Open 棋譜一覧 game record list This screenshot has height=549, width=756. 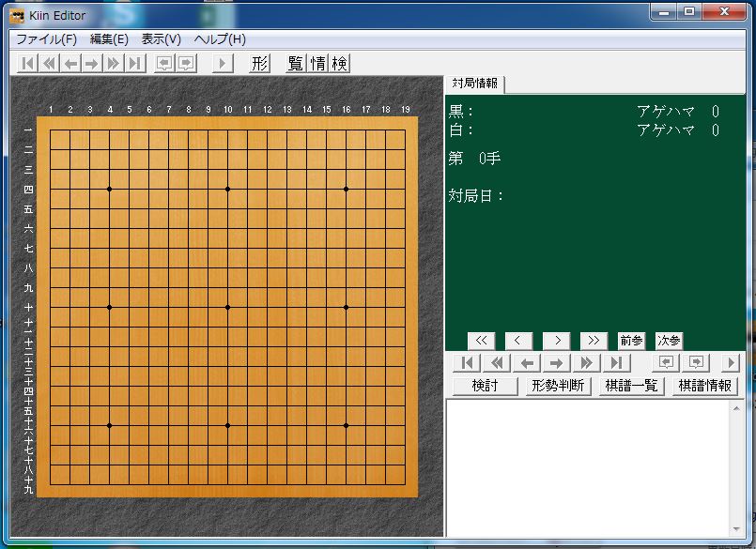pyautogui.click(x=632, y=386)
